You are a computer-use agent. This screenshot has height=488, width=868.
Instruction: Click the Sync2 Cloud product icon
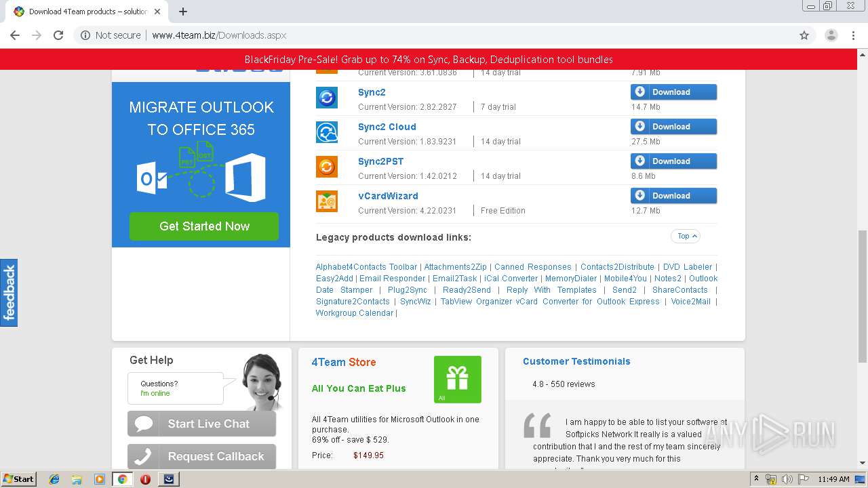[x=327, y=132]
